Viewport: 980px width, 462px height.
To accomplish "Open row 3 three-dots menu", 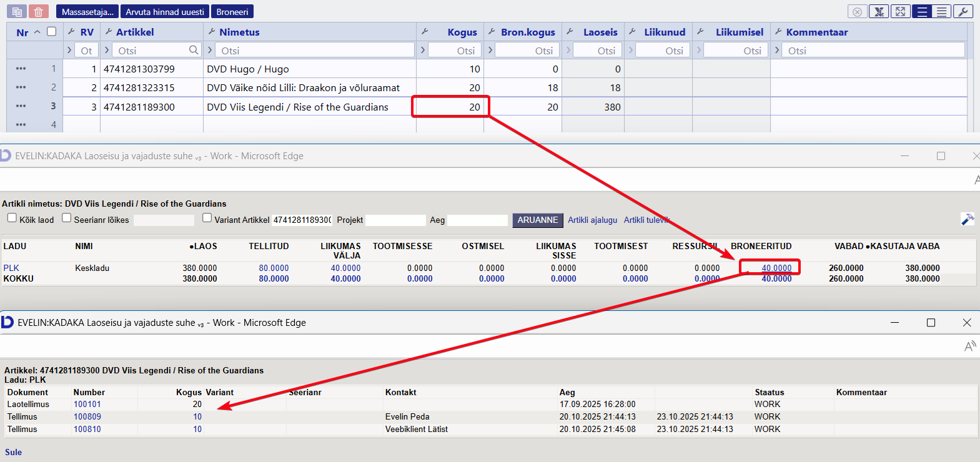I will click(21, 106).
